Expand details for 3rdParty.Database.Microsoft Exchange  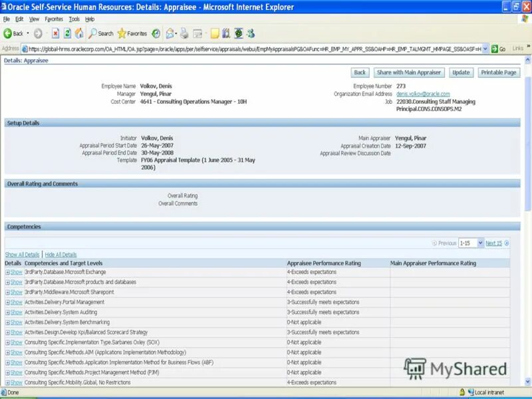13,272
